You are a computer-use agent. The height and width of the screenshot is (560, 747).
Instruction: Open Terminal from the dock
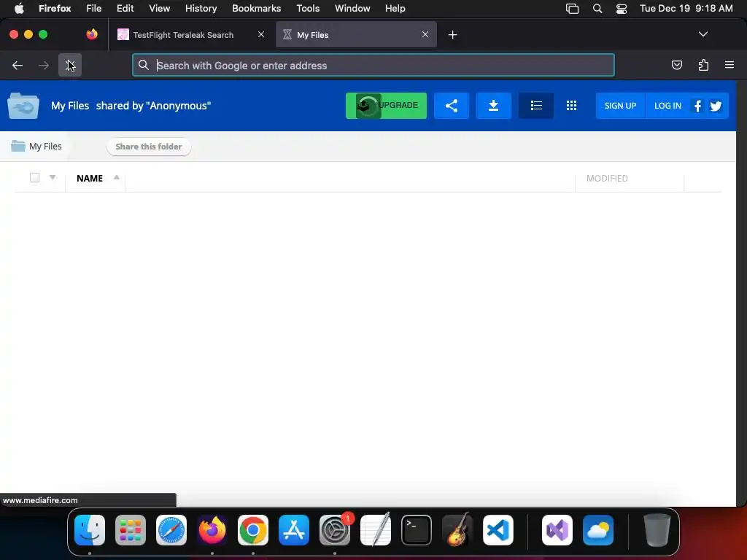tap(417, 530)
